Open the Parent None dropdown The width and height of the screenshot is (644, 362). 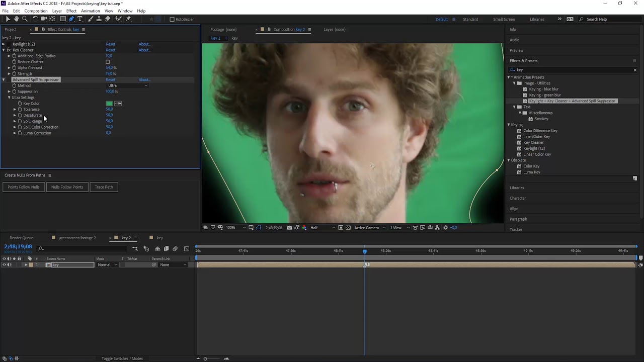click(x=173, y=265)
